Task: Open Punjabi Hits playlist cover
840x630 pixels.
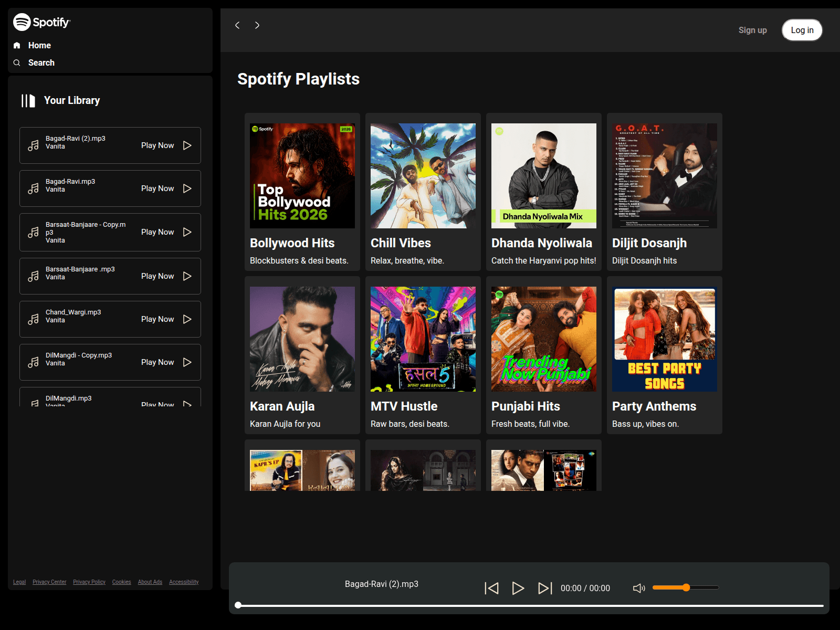Action: click(x=544, y=339)
